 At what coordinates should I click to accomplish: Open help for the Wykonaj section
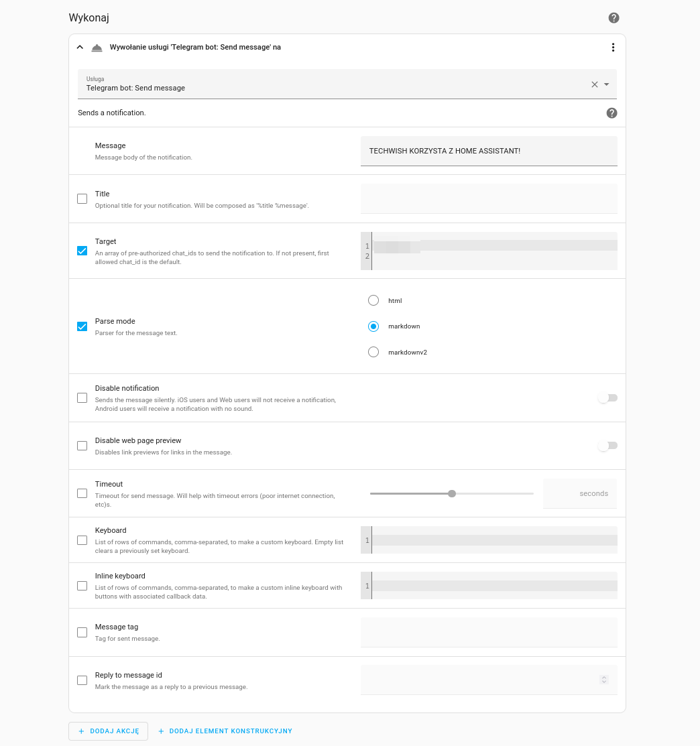point(614,17)
